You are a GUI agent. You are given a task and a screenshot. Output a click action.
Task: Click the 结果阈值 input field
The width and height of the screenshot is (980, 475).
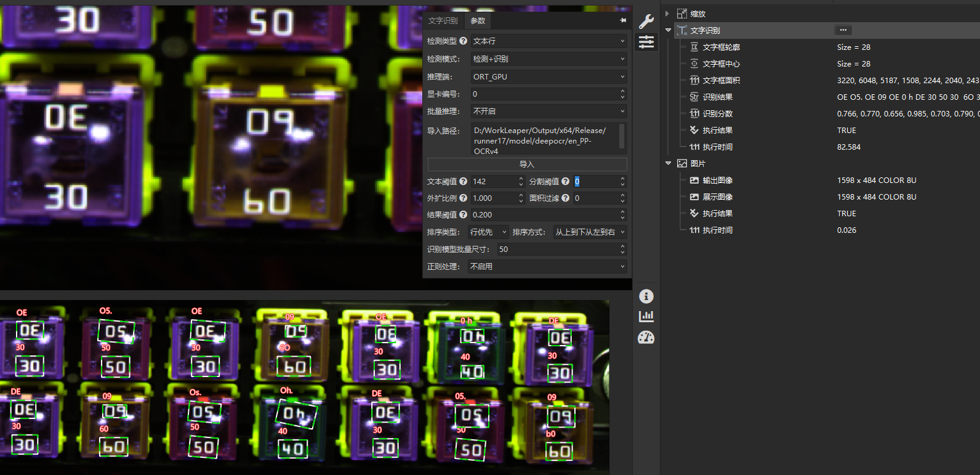[544, 215]
